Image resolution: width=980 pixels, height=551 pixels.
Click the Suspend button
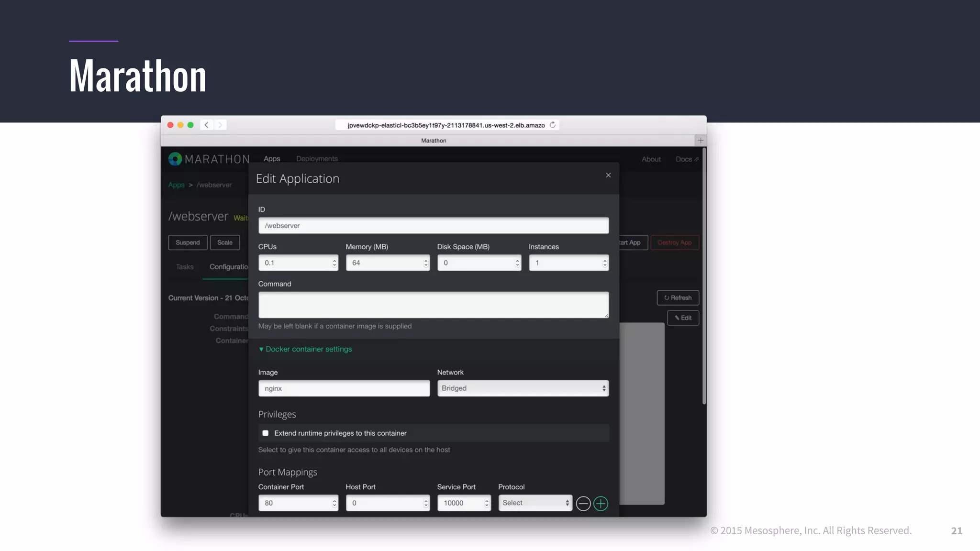pos(188,242)
